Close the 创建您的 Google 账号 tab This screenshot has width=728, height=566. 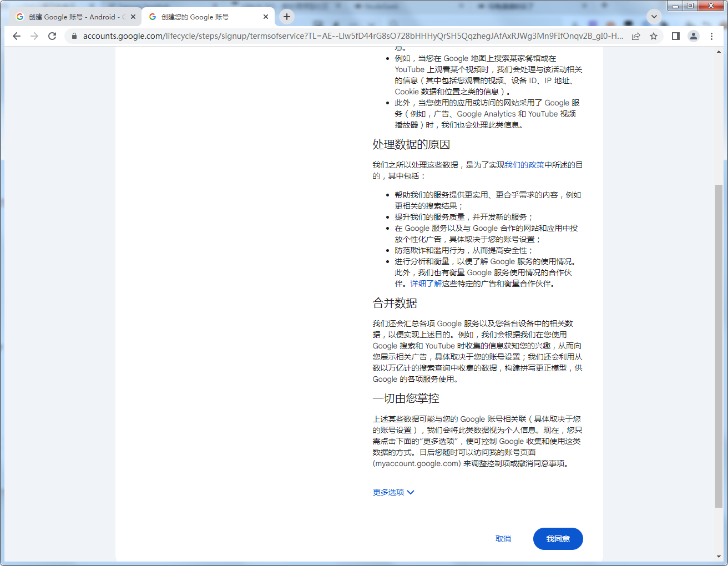[266, 17]
